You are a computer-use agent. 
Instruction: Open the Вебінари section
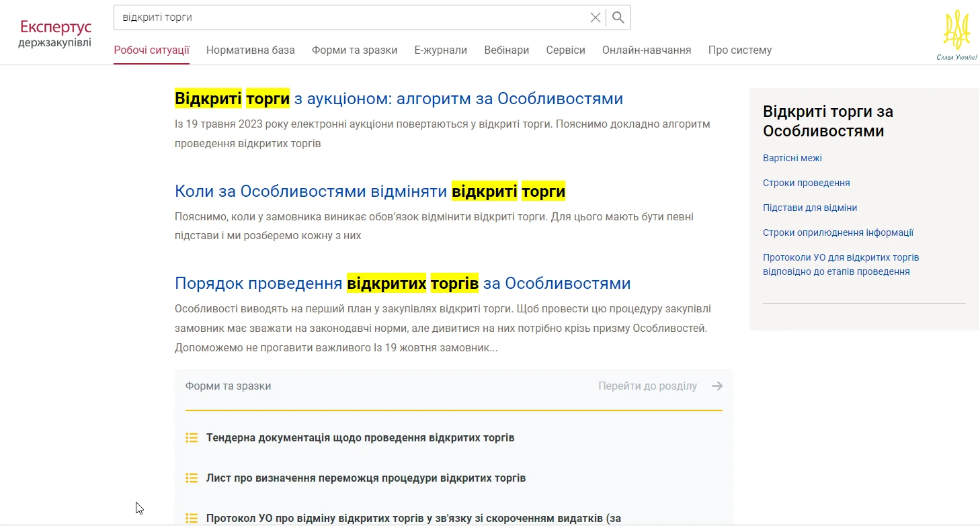506,50
